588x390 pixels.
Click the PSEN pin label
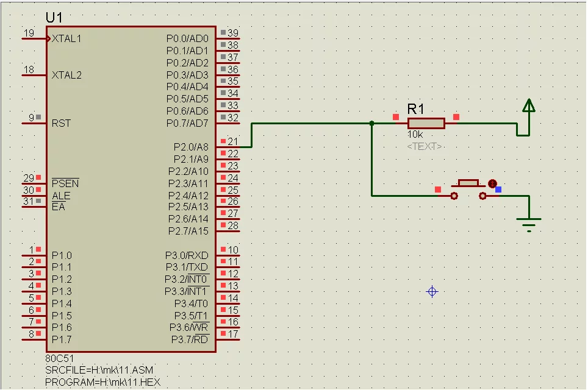click(65, 183)
